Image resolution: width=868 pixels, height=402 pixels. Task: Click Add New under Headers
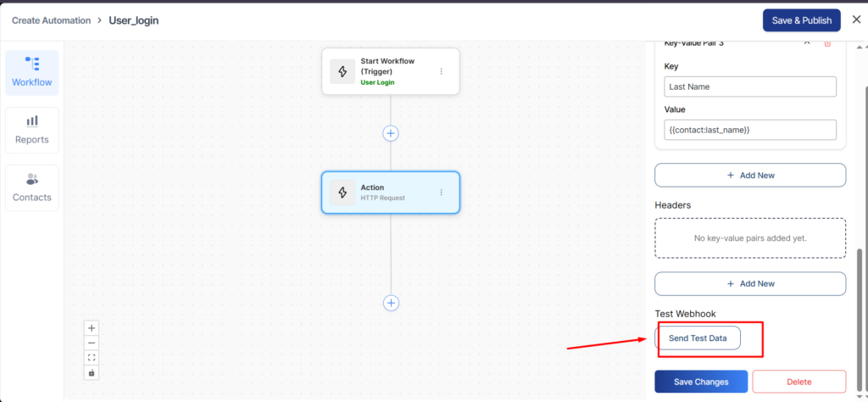750,283
